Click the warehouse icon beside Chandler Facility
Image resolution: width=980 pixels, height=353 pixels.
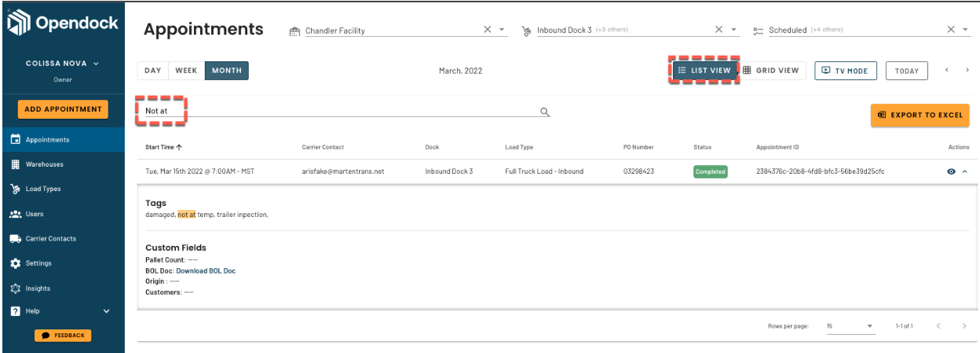[x=294, y=31]
